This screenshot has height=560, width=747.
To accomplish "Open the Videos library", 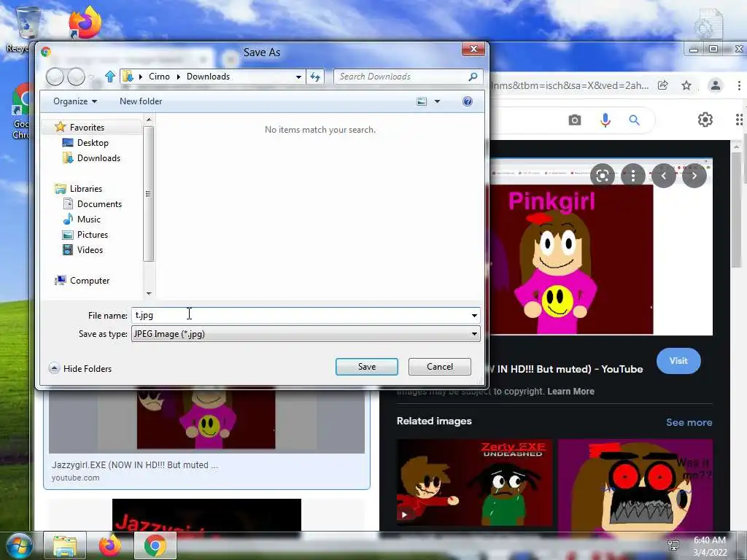I will 90,250.
